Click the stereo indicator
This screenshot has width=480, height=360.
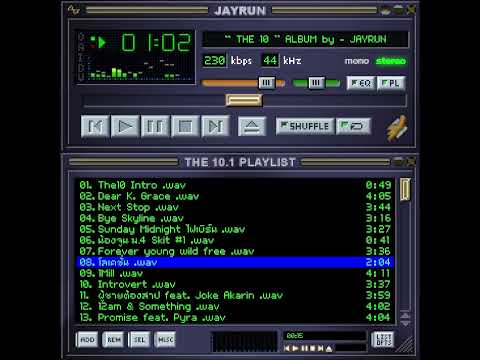pos(391,61)
